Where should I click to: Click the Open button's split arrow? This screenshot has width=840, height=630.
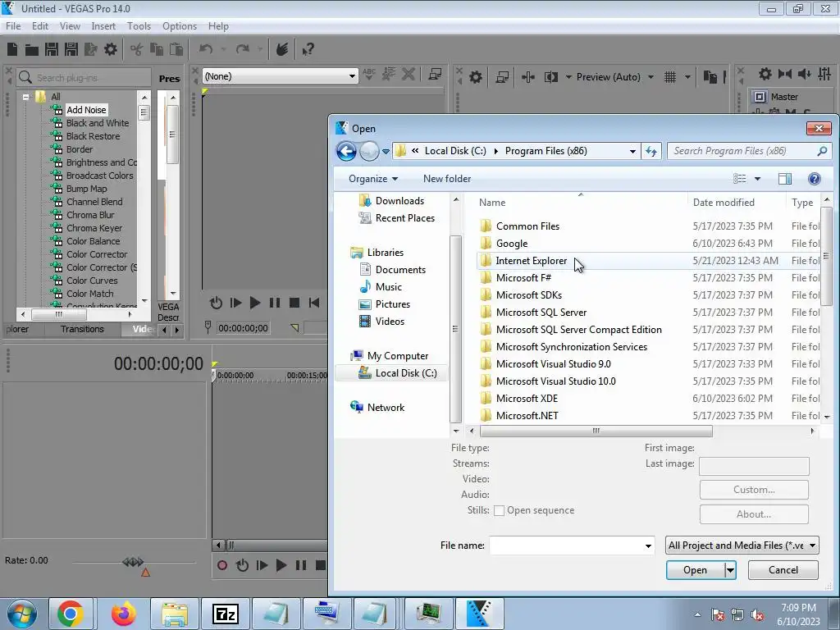click(x=730, y=571)
